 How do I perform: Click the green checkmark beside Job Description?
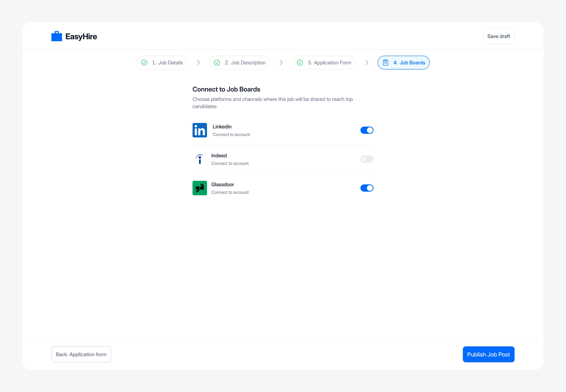click(x=217, y=63)
